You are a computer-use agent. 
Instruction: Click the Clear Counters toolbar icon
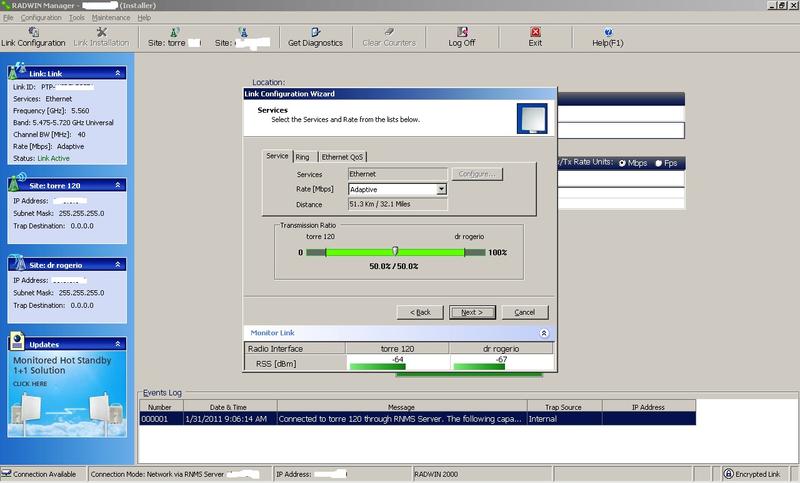(389, 32)
